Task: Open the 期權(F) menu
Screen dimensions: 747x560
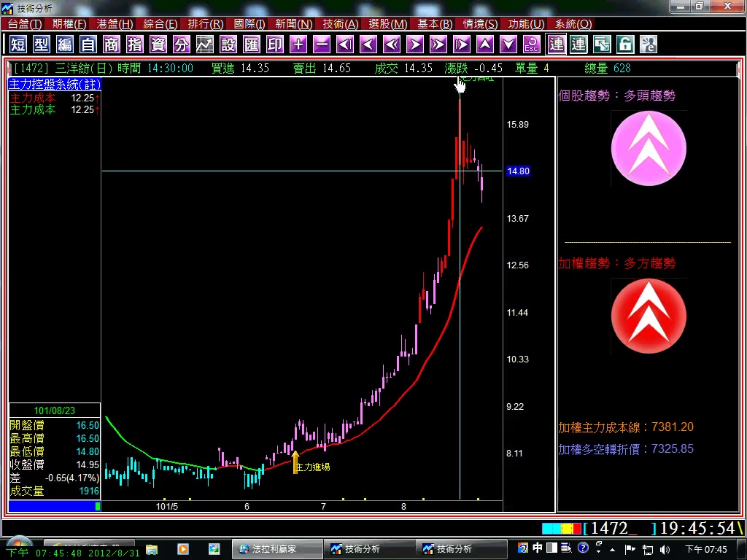Action: click(x=69, y=24)
